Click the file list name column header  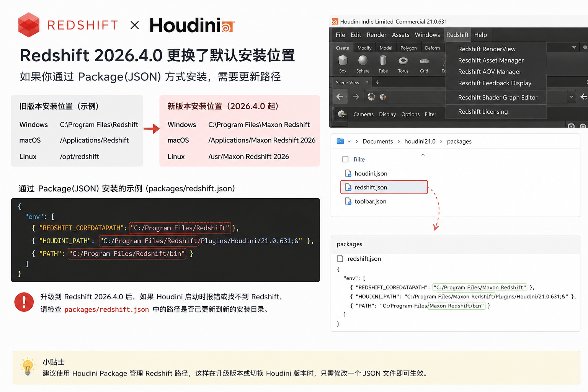point(359,159)
